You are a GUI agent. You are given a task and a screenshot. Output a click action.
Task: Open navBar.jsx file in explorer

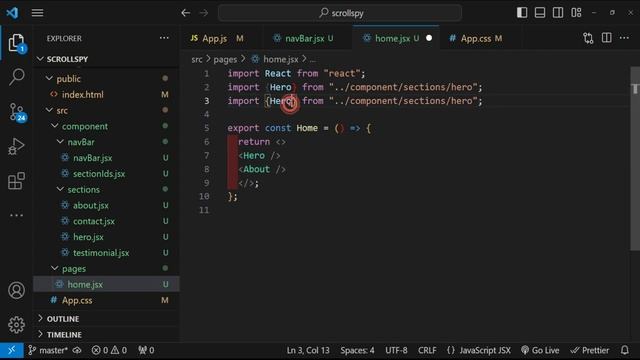106,158
